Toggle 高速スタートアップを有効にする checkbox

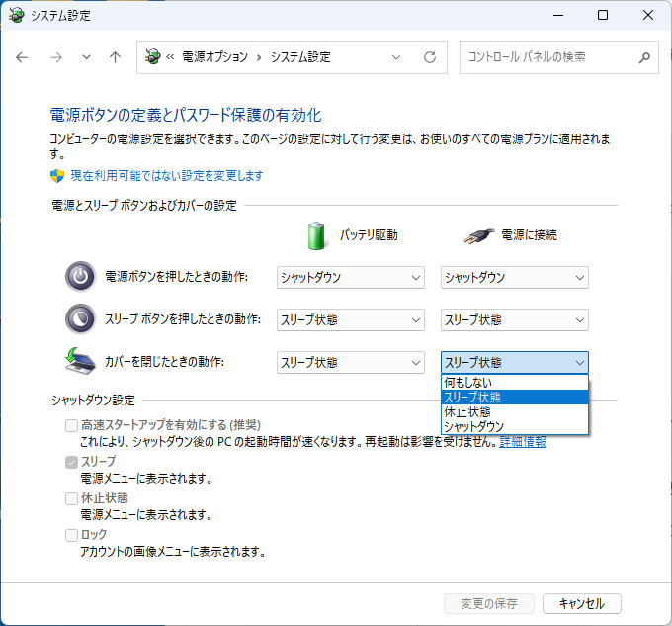point(71,426)
